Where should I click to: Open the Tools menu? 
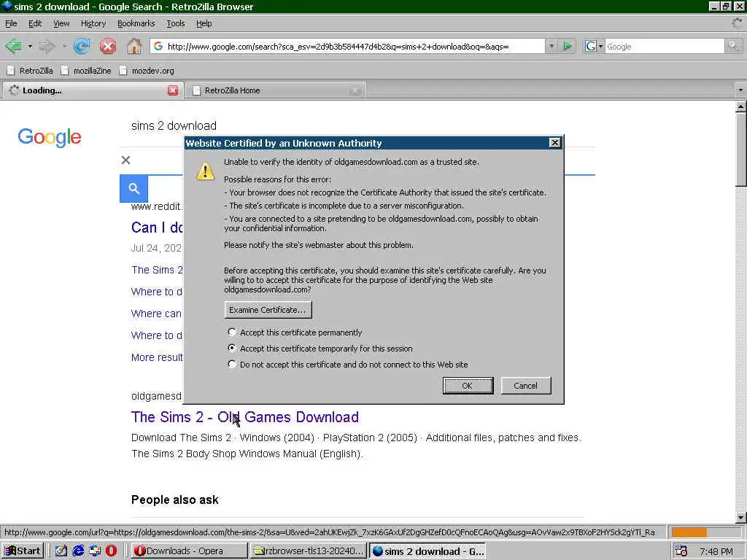coord(175,23)
